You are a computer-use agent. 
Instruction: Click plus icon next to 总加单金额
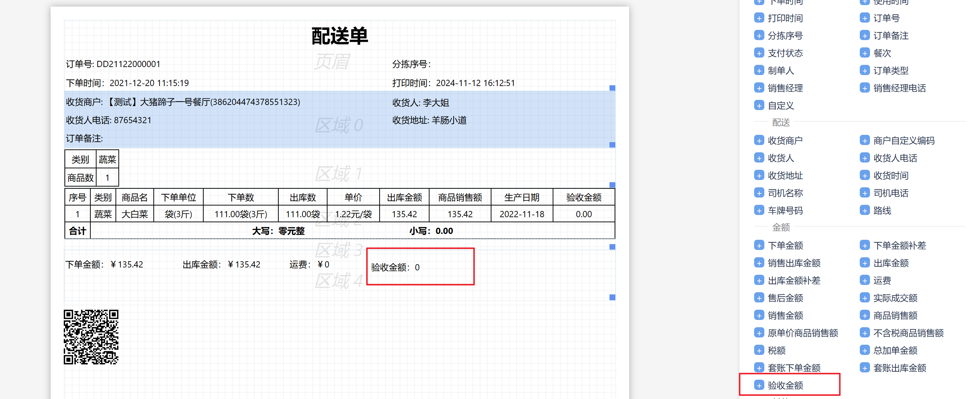(865, 350)
